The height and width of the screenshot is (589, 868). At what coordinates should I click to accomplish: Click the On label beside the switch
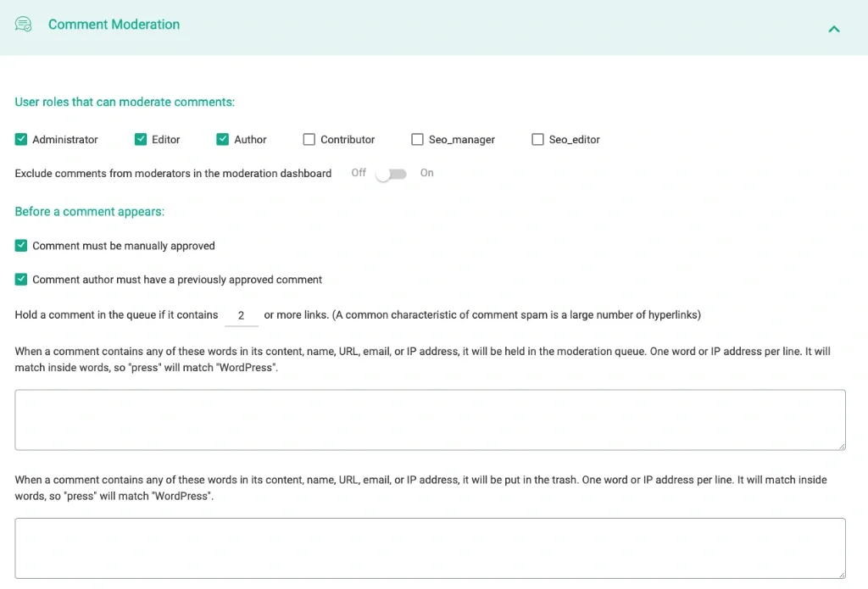point(426,173)
